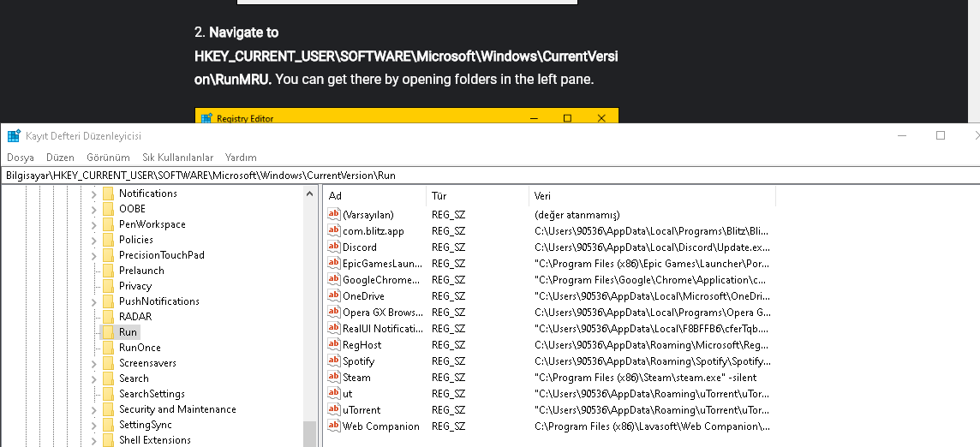This screenshot has width=980, height=447.
Task: Click the RunOnce folder icon
Action: [x=108, y=348]
